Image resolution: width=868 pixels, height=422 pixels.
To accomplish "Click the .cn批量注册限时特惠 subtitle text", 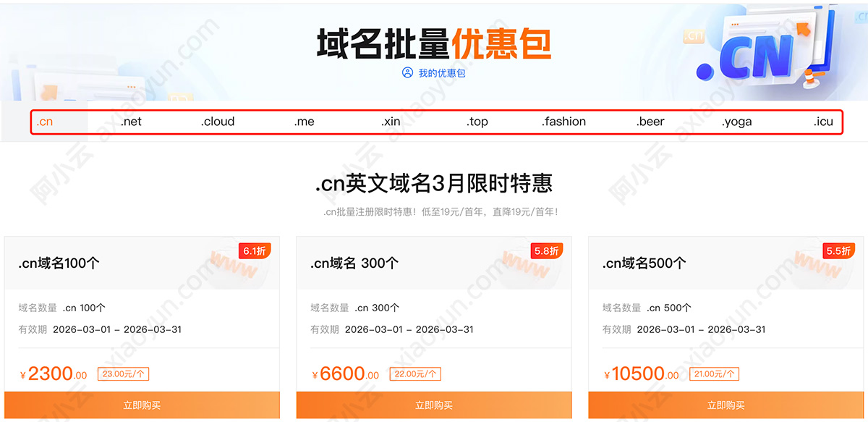I will coord(441,212).
